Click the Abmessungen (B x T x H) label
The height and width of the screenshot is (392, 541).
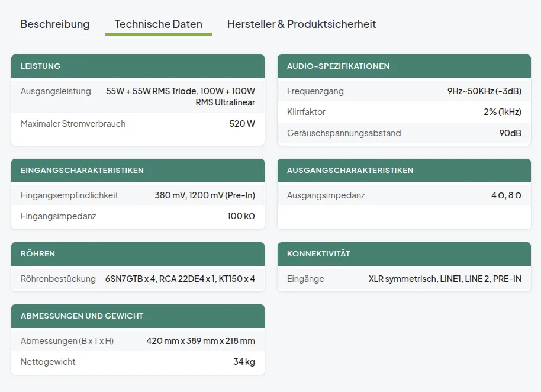click(x=67, y=341)
